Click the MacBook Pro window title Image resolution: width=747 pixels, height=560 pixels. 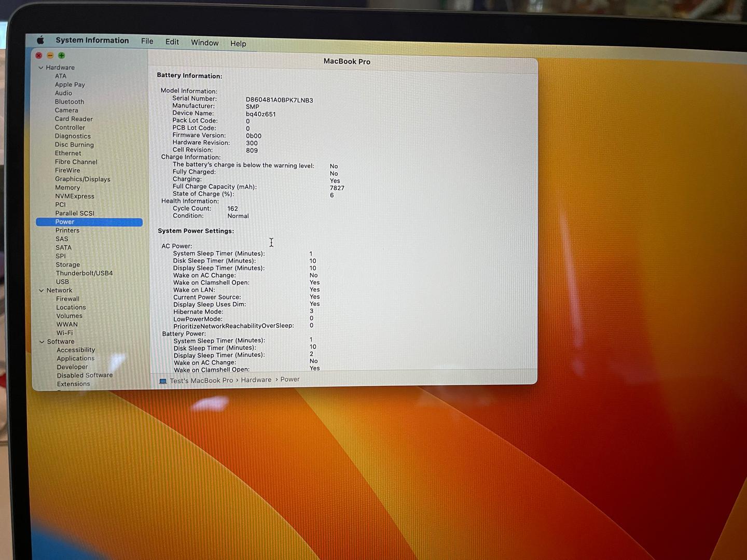click(x=347, y=61)
